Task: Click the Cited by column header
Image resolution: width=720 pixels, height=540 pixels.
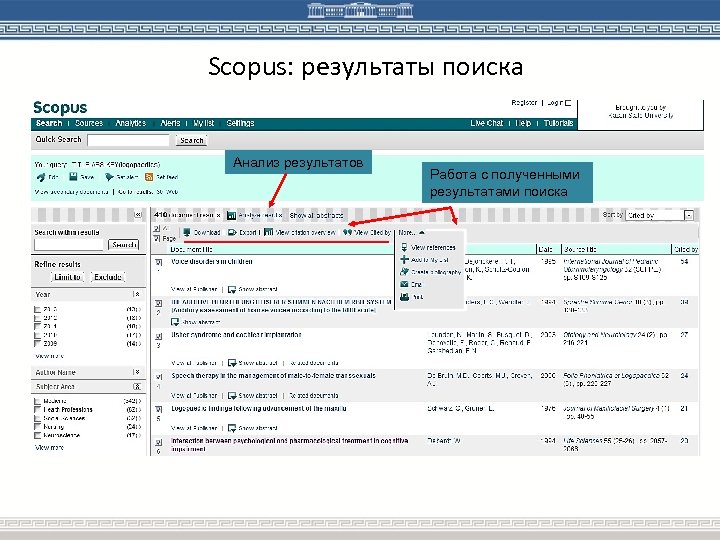Action: point(686,249)
